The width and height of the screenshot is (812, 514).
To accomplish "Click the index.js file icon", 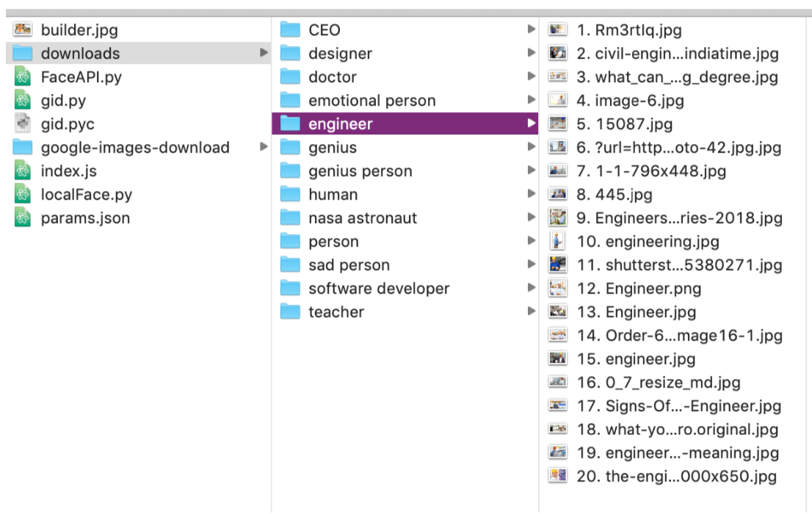I will click(x=22, y=170).
